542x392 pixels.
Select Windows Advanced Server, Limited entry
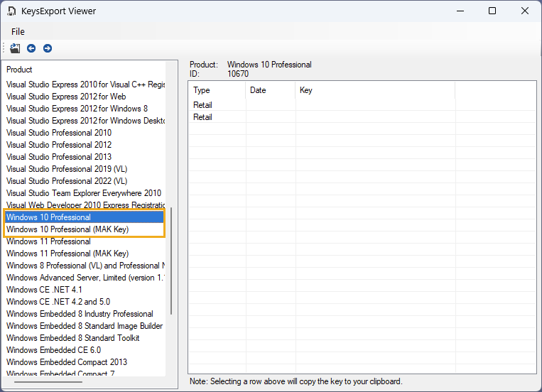85,278
